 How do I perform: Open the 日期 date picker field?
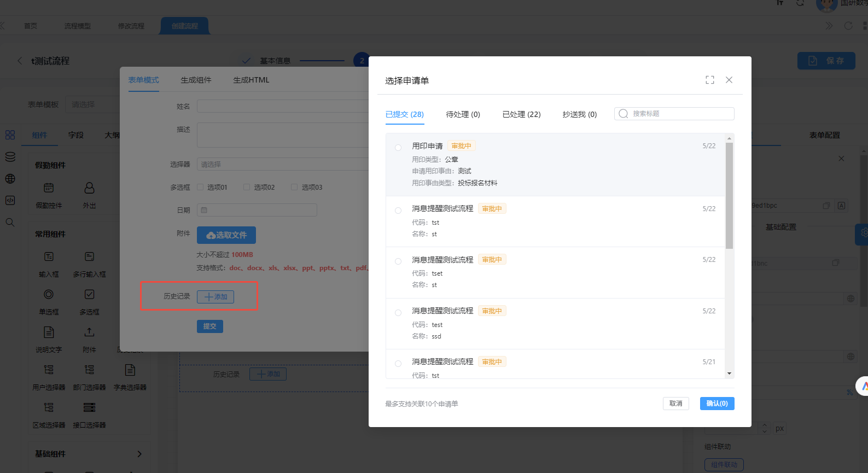point(257,210)
